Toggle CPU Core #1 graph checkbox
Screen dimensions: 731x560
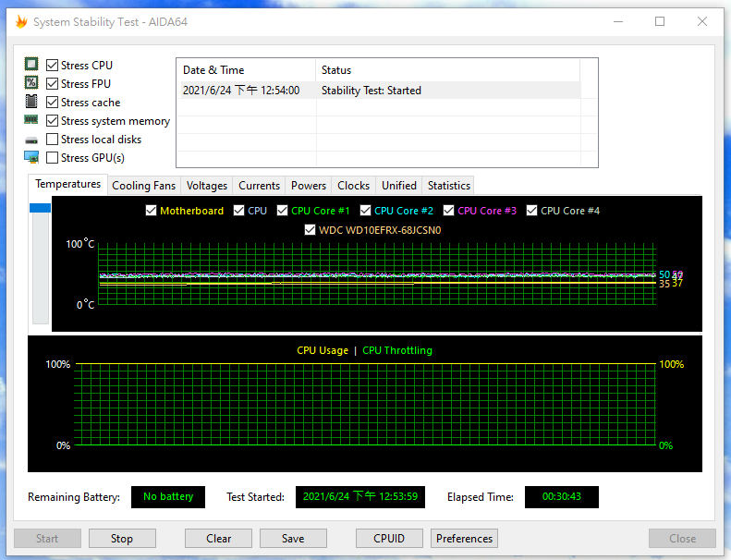point(282,211)
